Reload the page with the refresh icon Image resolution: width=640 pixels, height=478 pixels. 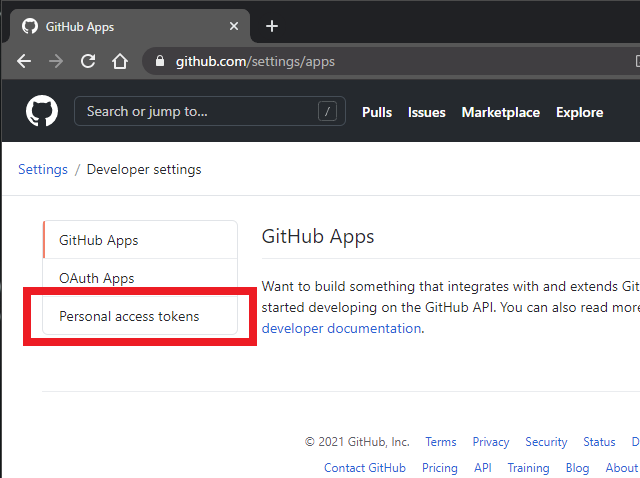[88, 62]
